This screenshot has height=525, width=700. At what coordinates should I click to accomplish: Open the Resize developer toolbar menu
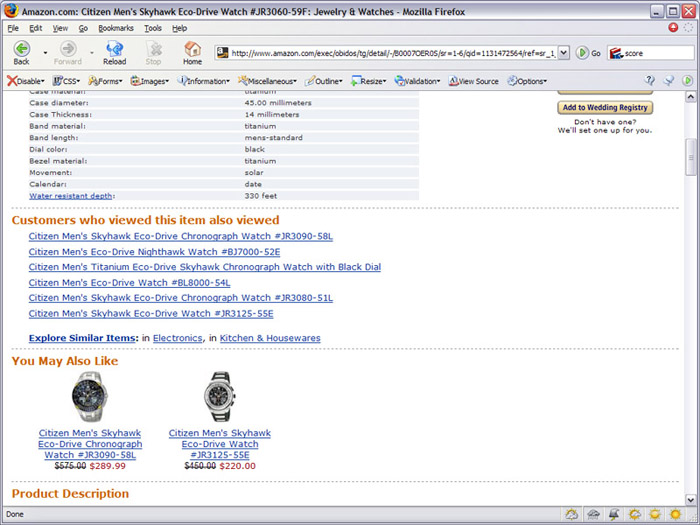pyautogui.click(x=368, y=81)
